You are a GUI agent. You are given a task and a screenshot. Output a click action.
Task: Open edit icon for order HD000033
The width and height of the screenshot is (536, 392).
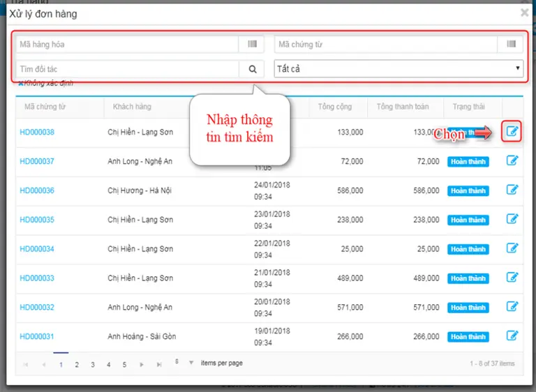pos(512,278)
